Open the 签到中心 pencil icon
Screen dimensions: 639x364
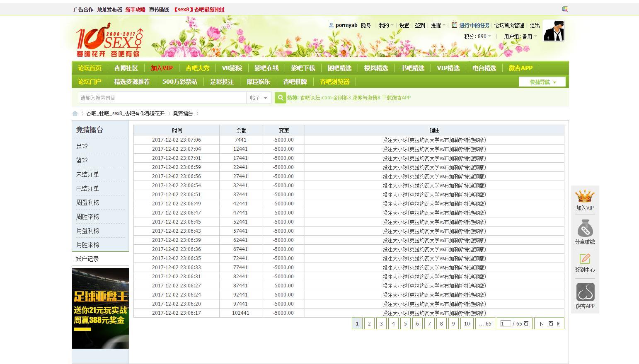tap(585, 259)
